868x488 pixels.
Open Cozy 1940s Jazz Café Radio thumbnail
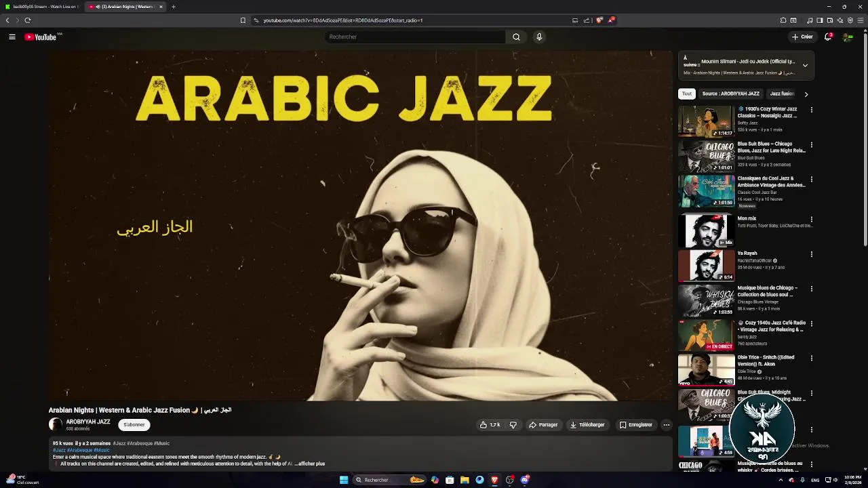coord(706,335)
